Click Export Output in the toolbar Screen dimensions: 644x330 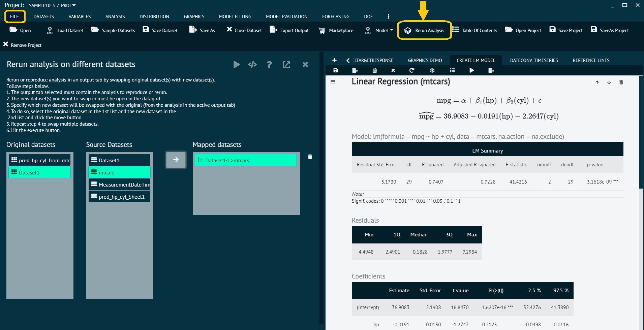tap(289, 30)
